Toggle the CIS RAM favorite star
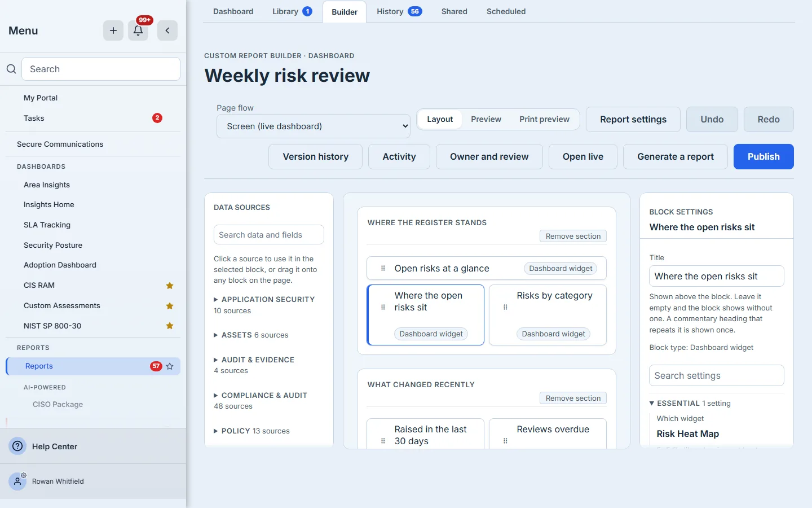The width and height of the screenshot is (812, 508). point(170,286)
